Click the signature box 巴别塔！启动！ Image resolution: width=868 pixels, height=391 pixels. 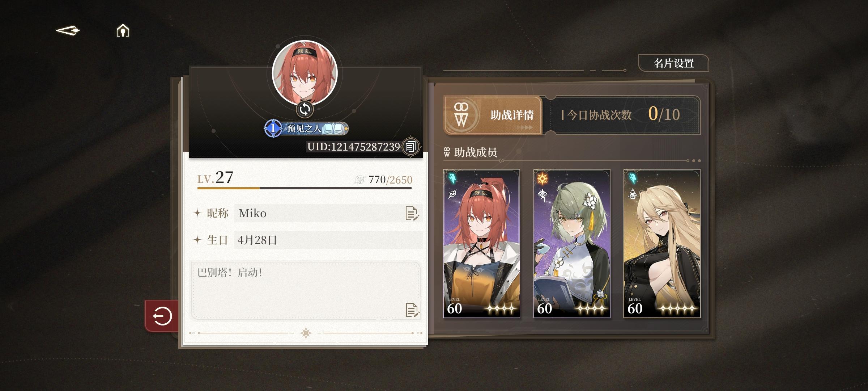[306, 291]
